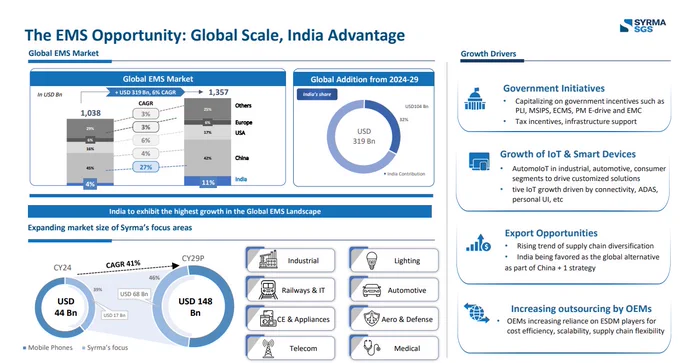Click the 'Tax incentives, infrastructure support' bullet
Image resolution: width=680 pixels, height=363 pixels.
[576, 121]
